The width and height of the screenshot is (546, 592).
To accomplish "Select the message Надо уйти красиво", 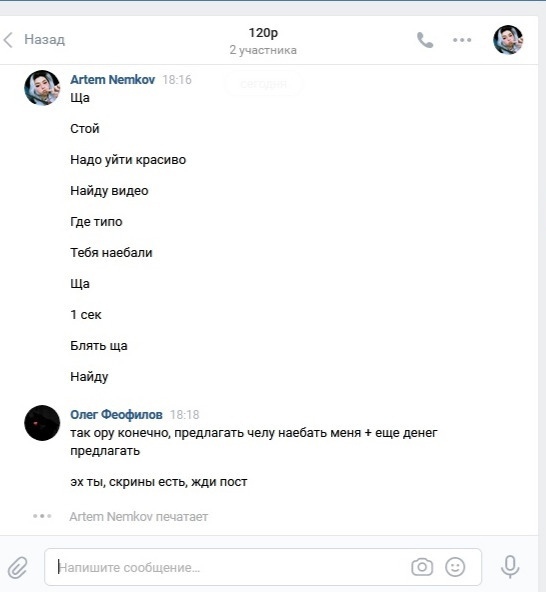I will [x=128, y=160].
